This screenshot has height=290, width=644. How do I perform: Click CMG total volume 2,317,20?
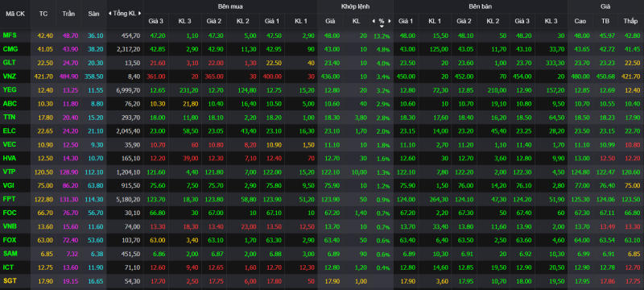click(129, 49)
